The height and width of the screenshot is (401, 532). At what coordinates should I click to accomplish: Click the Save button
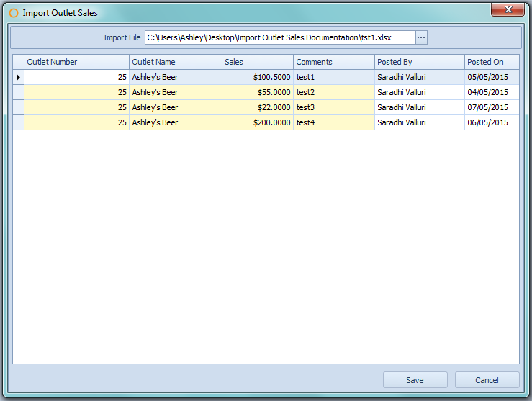[415, 380]
